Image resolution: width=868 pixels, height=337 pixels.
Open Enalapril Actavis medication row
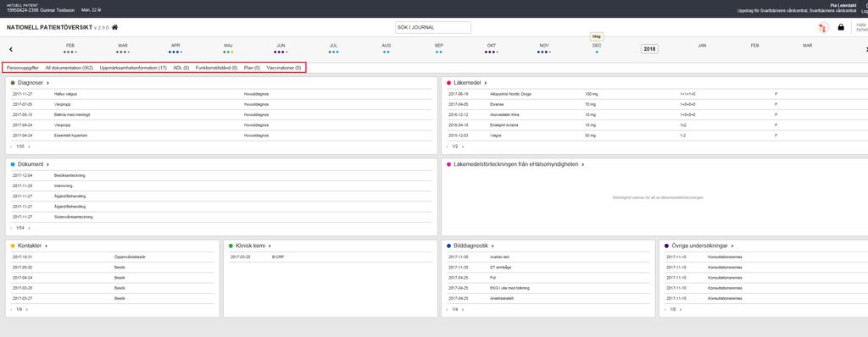(x=657, y=125)
